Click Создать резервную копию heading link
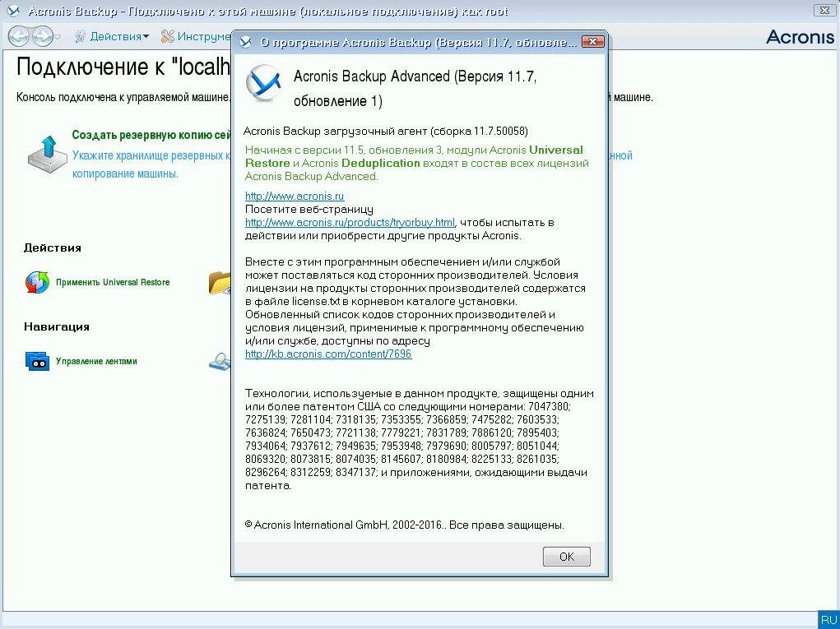 click(x=151, y=135)
